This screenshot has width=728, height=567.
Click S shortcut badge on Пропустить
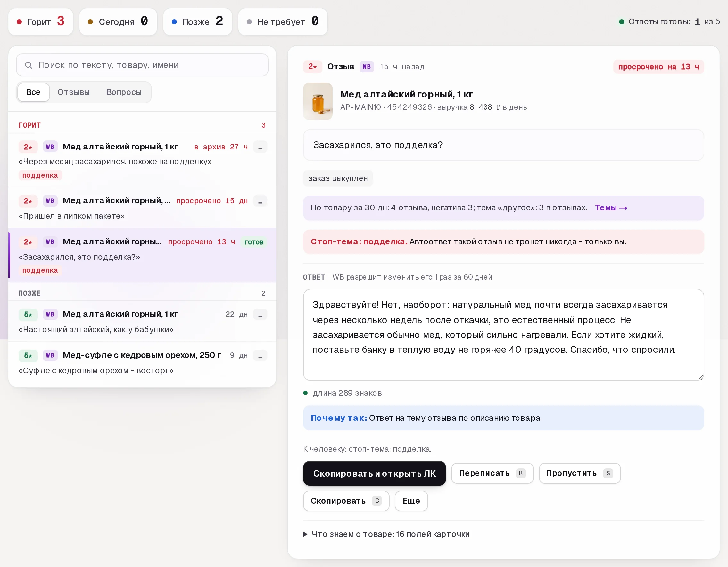(608, 473)
